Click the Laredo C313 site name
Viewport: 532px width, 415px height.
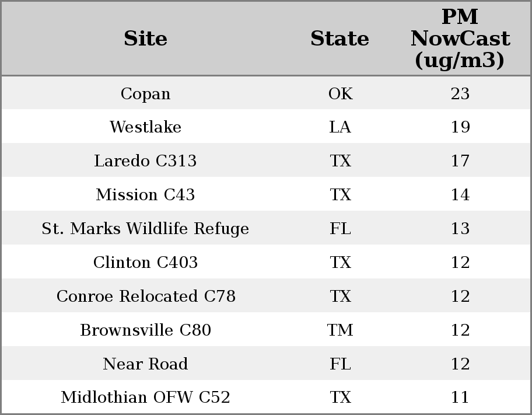(145, 161)
